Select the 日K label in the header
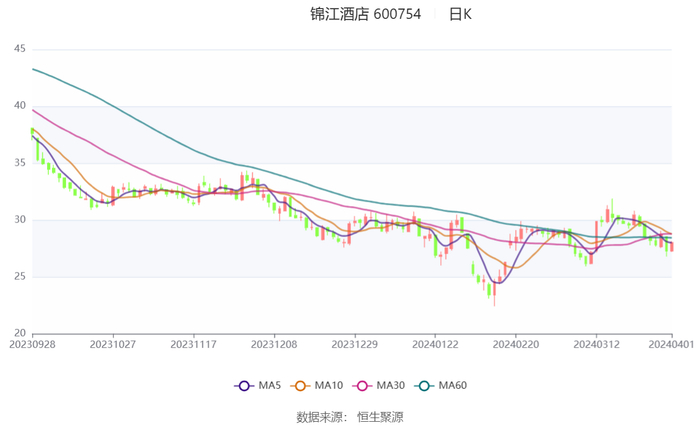This screenshot has width=700, height=426. point(460,15)
